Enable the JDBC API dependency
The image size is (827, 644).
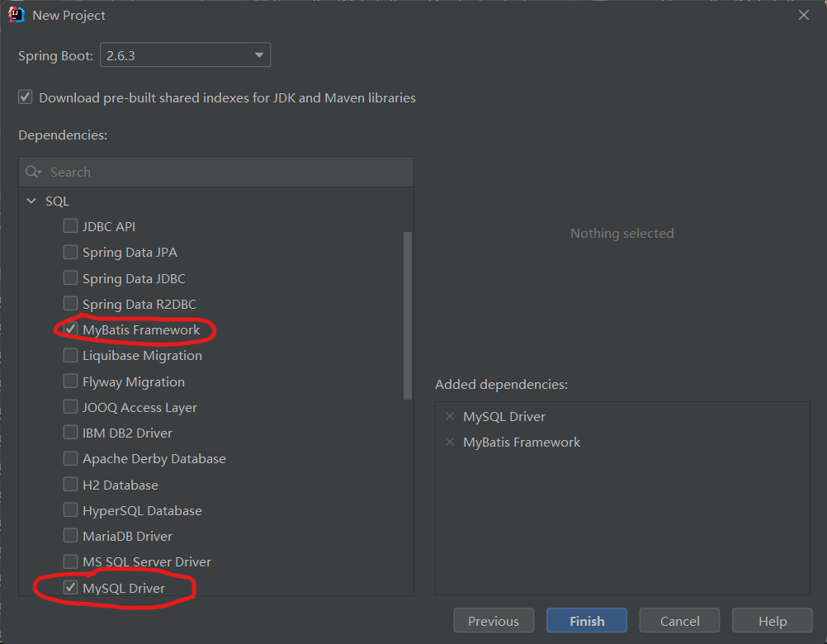coord(70,225)
